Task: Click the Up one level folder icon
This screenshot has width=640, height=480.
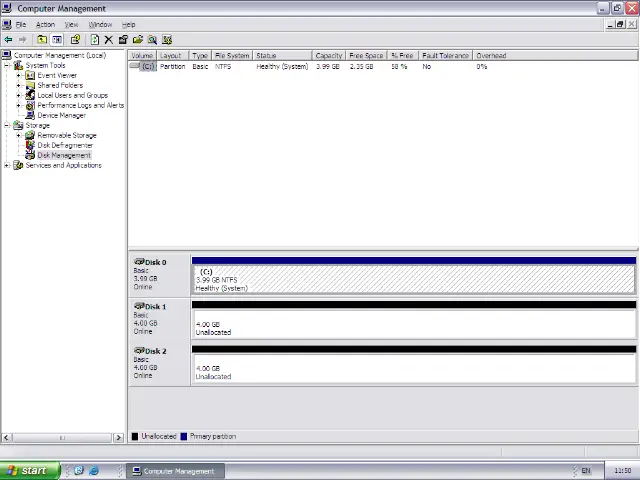Action: 42,40
